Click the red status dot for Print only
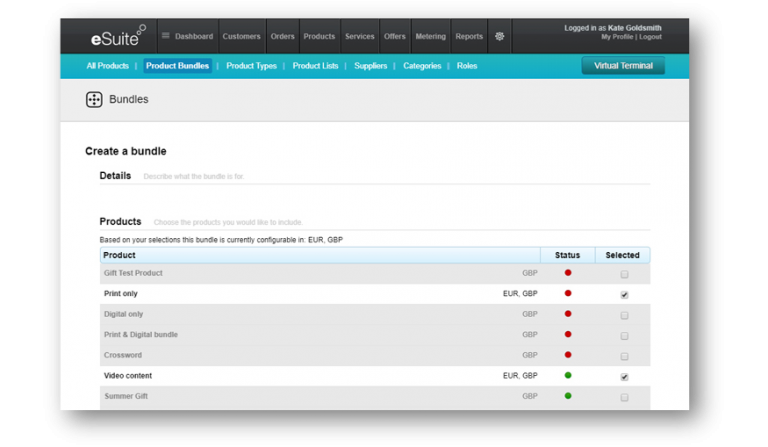 pyautogui.click(x=568, y=294)
